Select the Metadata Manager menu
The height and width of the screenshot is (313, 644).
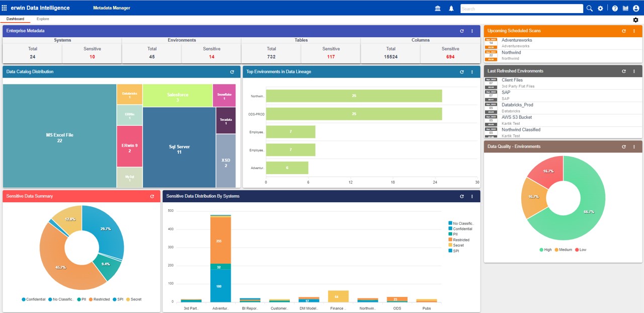click(111, 8)
